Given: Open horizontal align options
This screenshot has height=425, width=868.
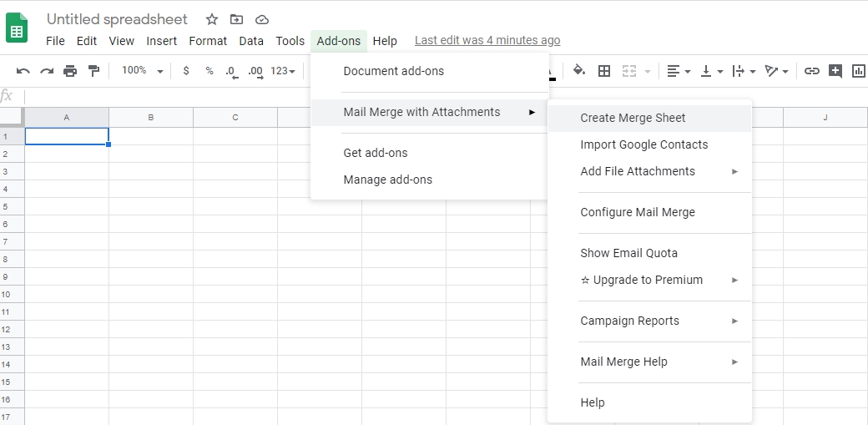Looking at the screenshot, I should (679, 71).
